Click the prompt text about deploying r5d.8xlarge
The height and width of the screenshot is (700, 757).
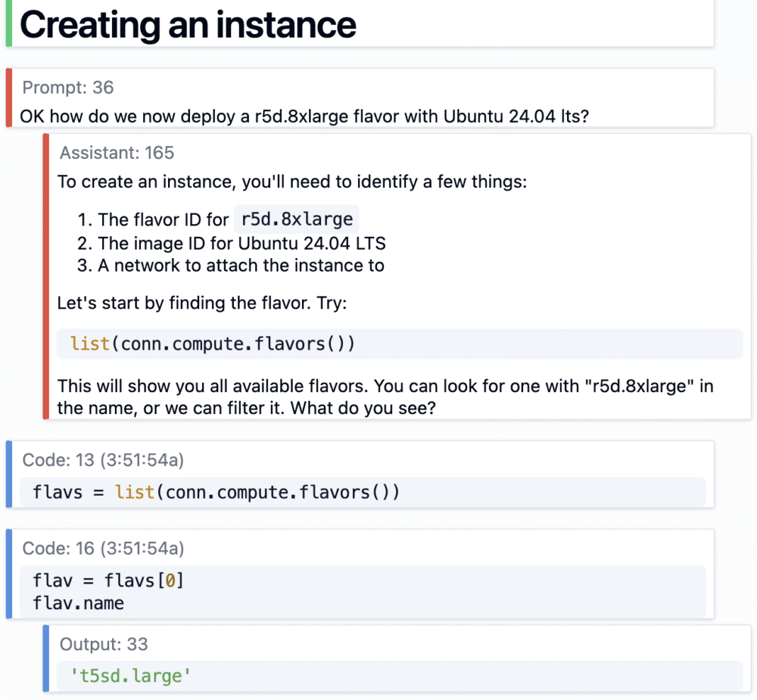[x=304, y=116]
